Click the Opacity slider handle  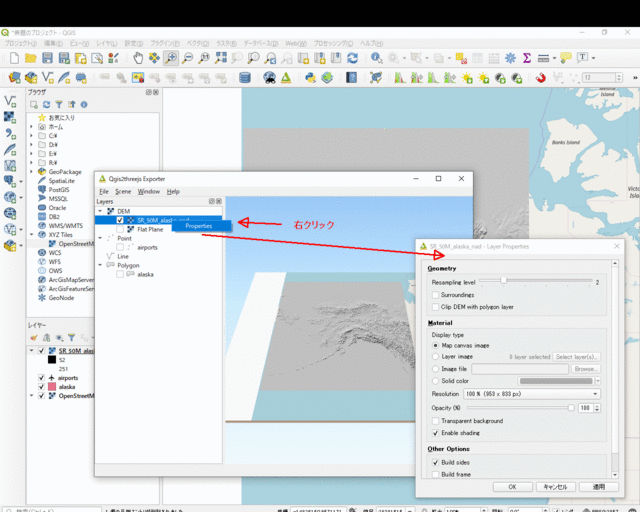tap(571, 407)
